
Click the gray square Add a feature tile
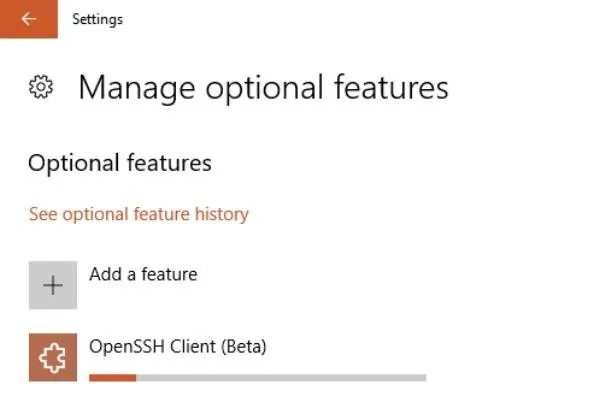coord(53,285)
